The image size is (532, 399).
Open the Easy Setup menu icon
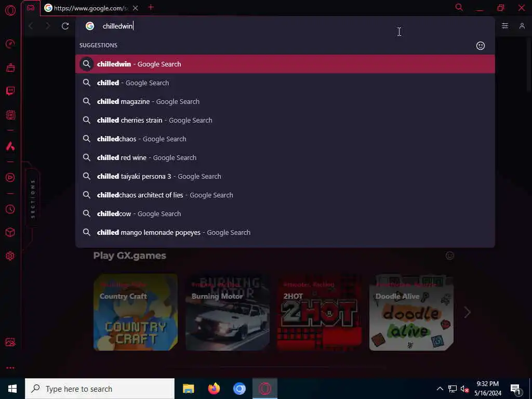click(505, 26)
